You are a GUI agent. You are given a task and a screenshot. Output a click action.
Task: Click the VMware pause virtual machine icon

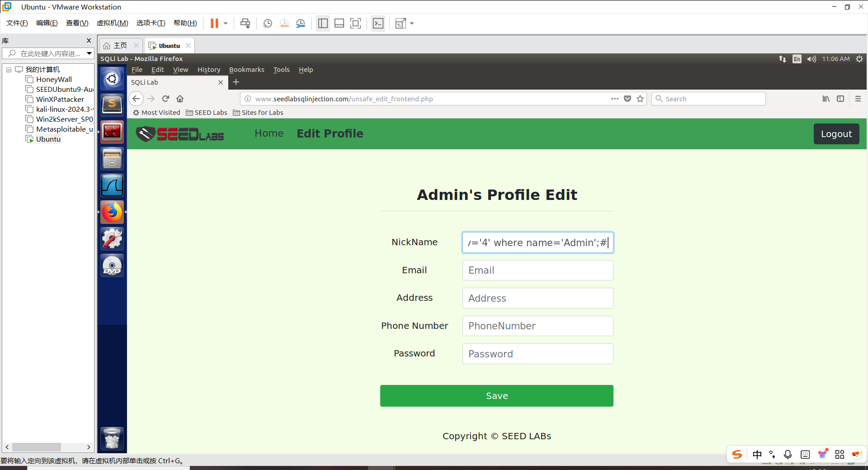coord(214,24)
